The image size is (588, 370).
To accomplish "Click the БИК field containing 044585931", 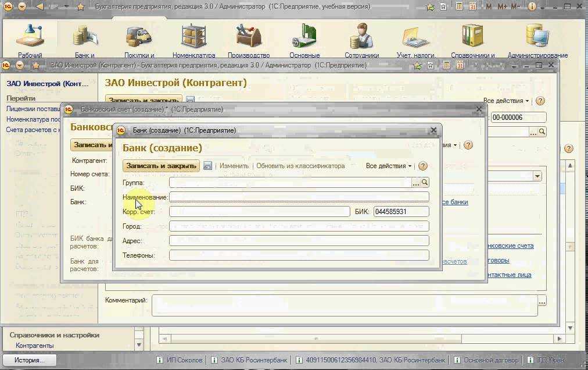I will [x=401, y=212].
